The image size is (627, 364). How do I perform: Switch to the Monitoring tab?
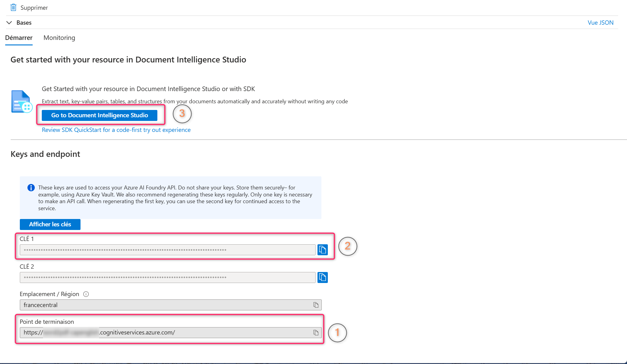tap(59, 37)
